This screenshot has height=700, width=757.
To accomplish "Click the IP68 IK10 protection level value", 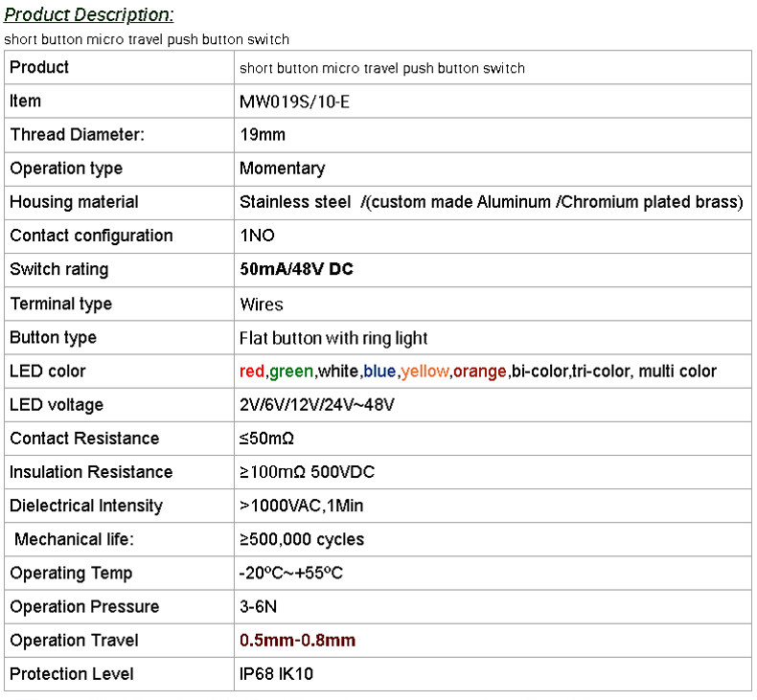I will tap(276, 674).
